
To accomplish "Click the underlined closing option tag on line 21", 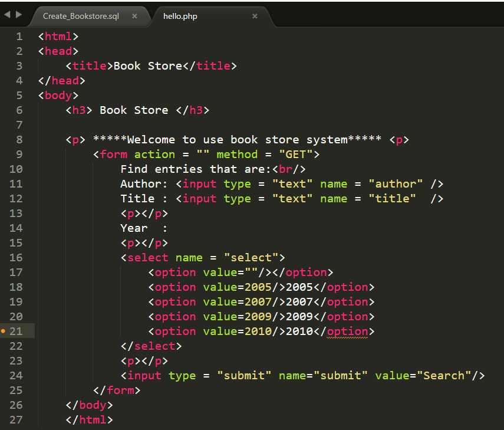I will click(x=347, y=331).
